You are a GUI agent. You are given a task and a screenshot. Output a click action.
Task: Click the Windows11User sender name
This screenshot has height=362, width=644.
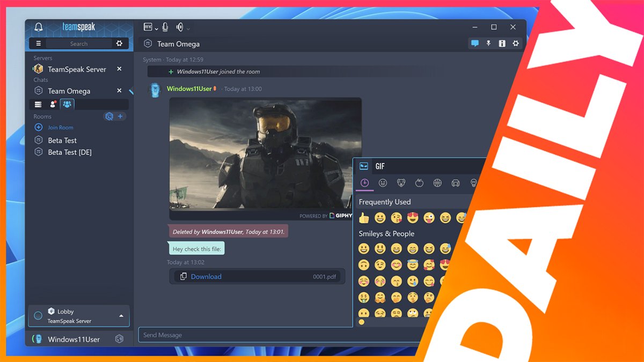(x=189, y=88)
